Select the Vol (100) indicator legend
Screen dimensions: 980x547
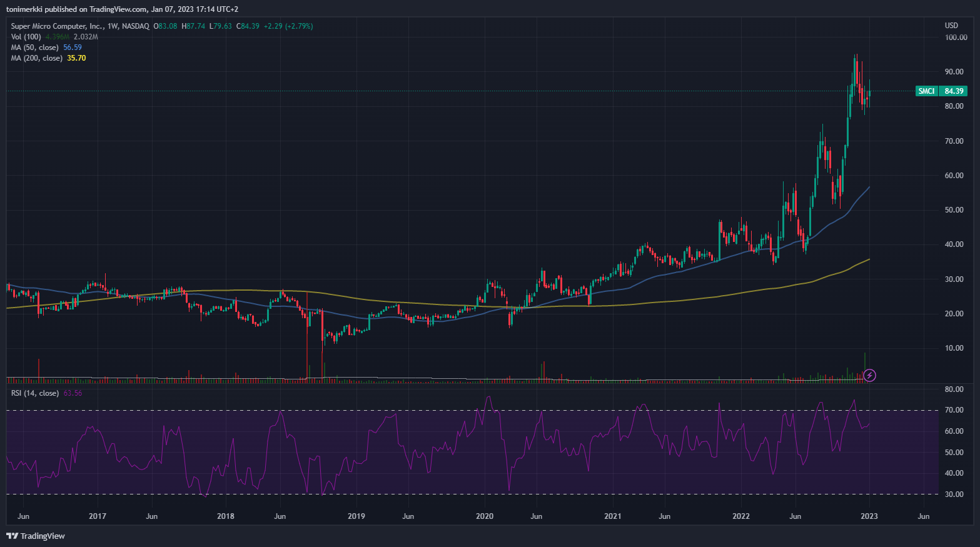26,37
